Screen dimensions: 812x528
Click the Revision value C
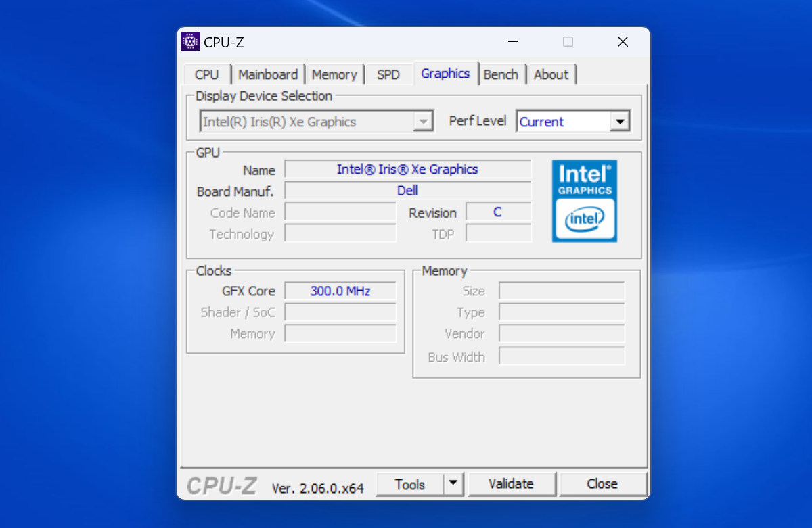[498, 212]
